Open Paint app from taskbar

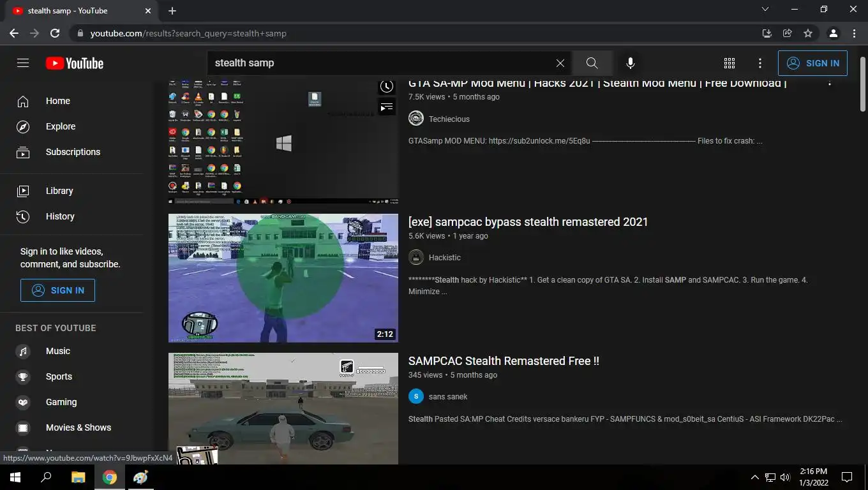140,477
